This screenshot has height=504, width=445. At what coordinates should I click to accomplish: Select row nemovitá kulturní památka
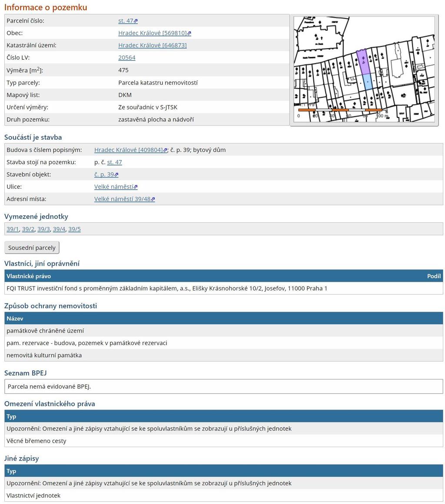[x=224, y=355]
